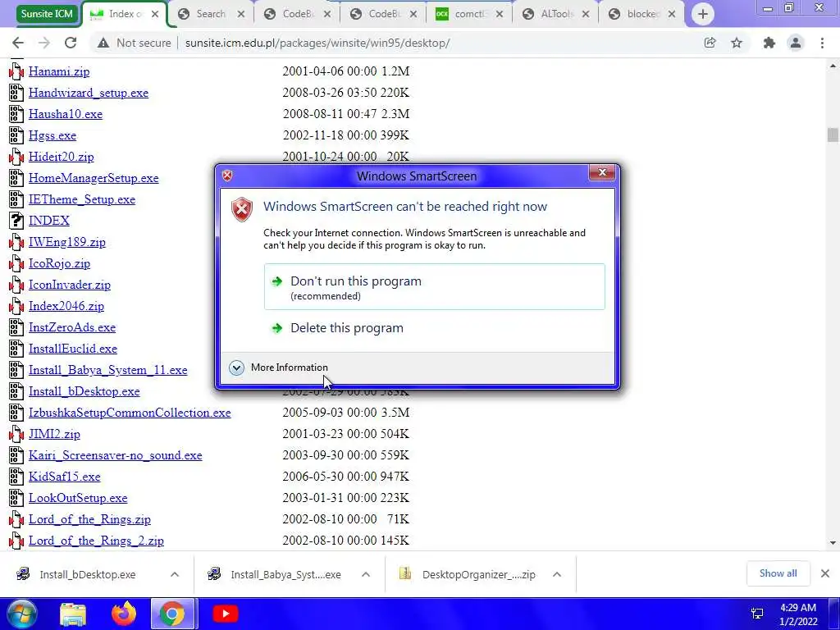Click the Not secure warning icon

click(x=103, y=43)
